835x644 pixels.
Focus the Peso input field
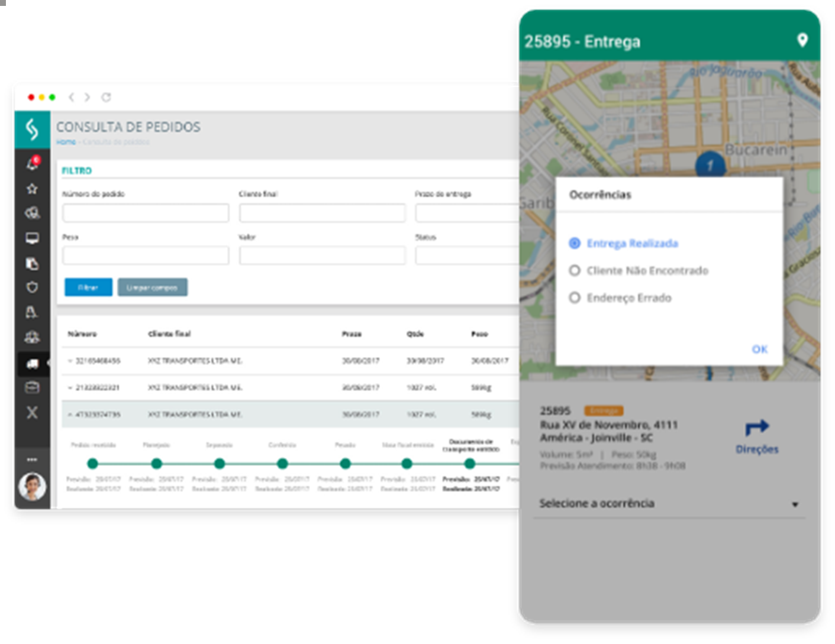tap(146, 255)
